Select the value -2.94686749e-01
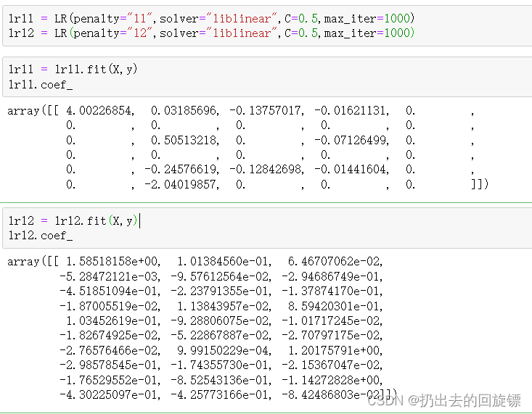Viewport: 532px width, 414px height. 331,277
